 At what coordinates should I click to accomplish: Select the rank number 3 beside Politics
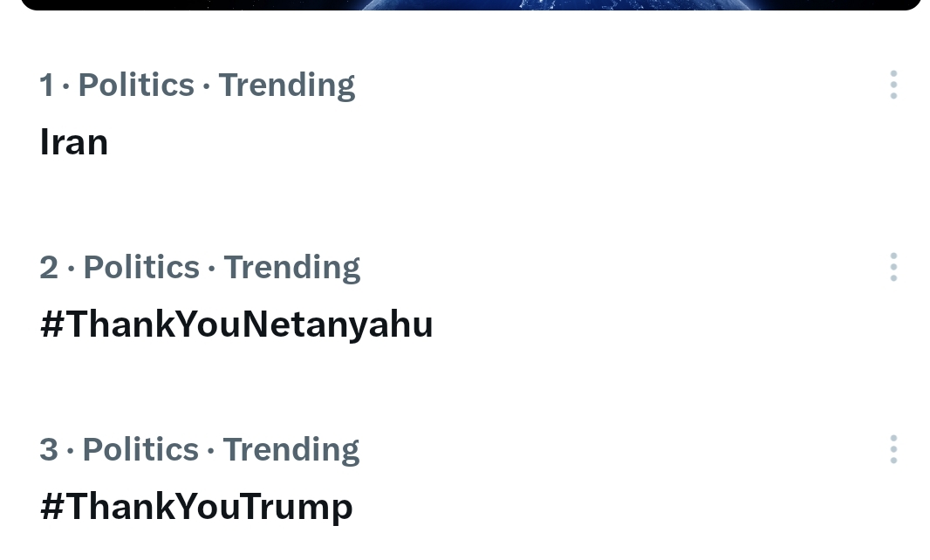coord(49,449)
